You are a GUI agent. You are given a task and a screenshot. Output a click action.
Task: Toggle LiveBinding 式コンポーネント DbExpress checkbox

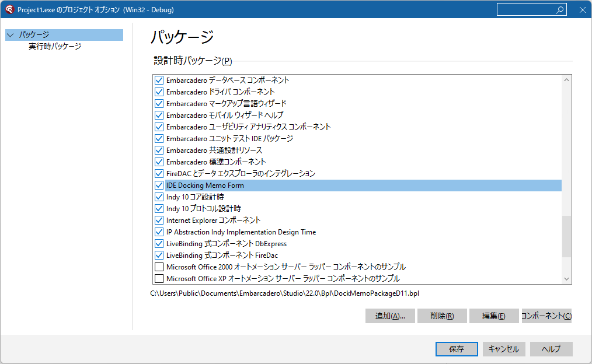159,244
